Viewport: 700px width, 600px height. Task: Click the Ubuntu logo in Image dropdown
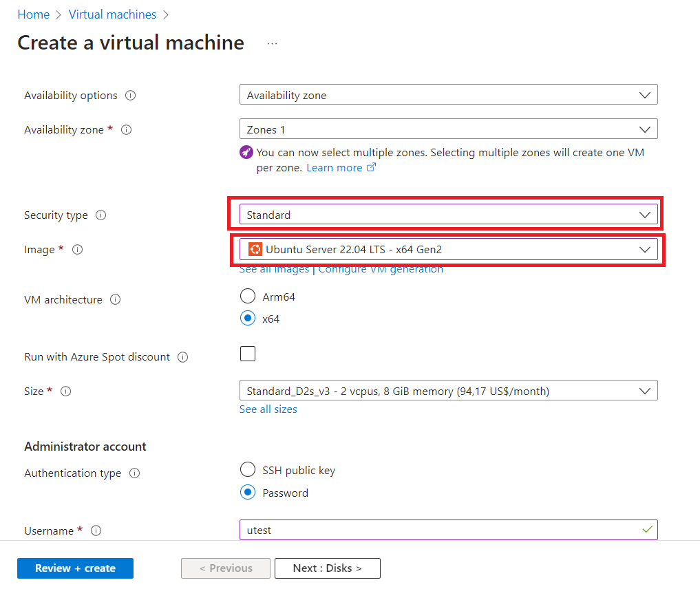tap(255, 249)
